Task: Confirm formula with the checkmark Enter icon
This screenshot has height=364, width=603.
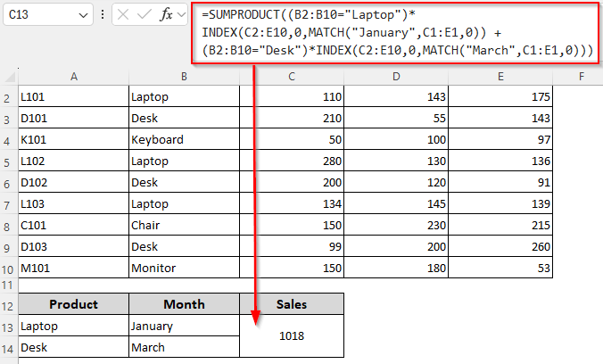Action: (x=145, y=14)
